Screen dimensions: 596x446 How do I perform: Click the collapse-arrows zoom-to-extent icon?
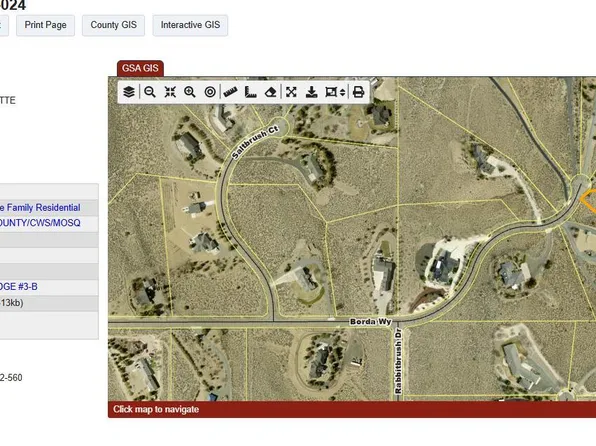click(170, 92)
